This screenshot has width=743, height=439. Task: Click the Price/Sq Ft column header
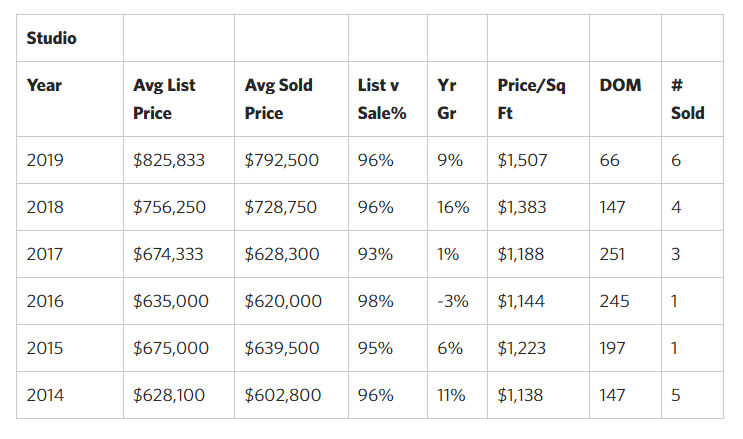tap(531, 99)
